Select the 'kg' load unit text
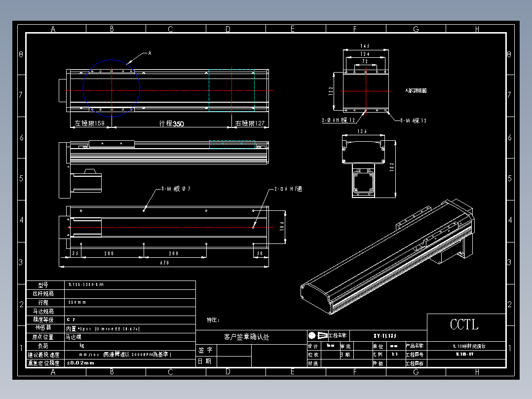The height and width of the screenshot is (399, 532). pyautogui.click(x=82, y=345)
